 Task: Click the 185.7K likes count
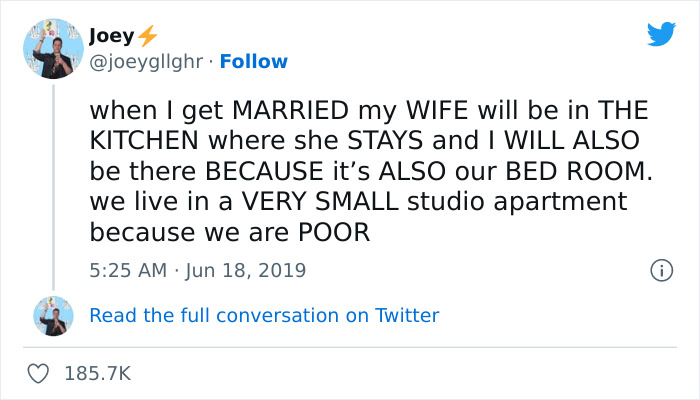pos(97,373)
